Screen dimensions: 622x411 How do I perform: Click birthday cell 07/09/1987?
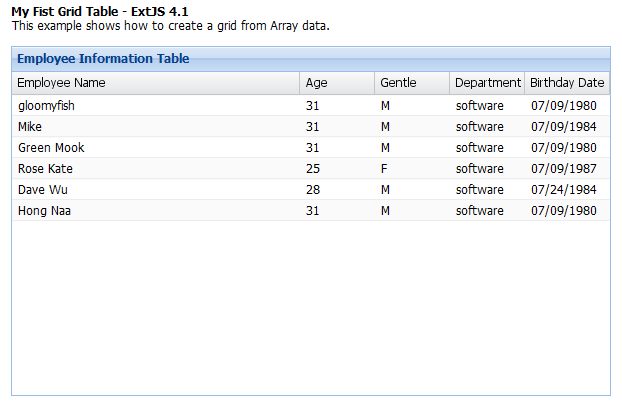(563, 169)
